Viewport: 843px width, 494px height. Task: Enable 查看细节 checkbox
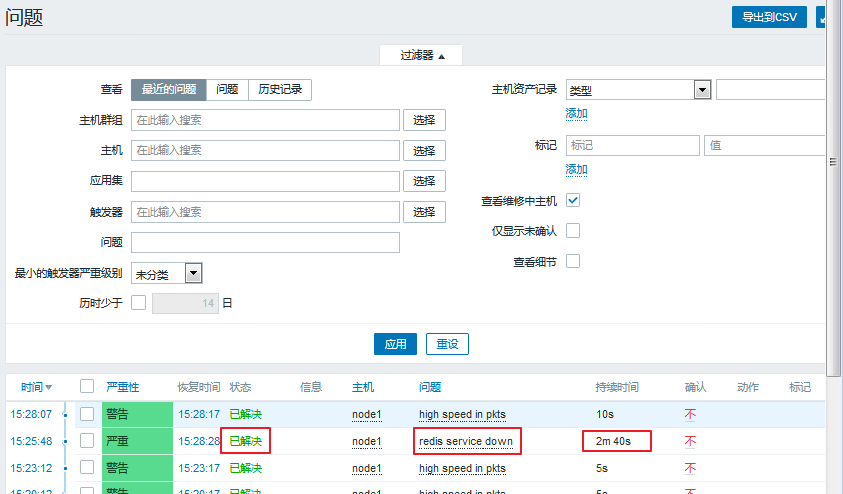pos(573,261)
